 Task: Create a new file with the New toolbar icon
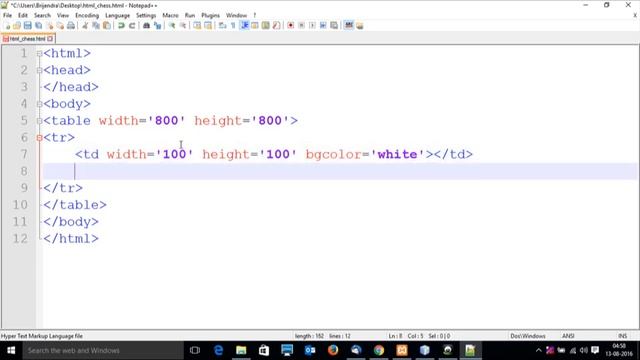[x=7, y=25]
